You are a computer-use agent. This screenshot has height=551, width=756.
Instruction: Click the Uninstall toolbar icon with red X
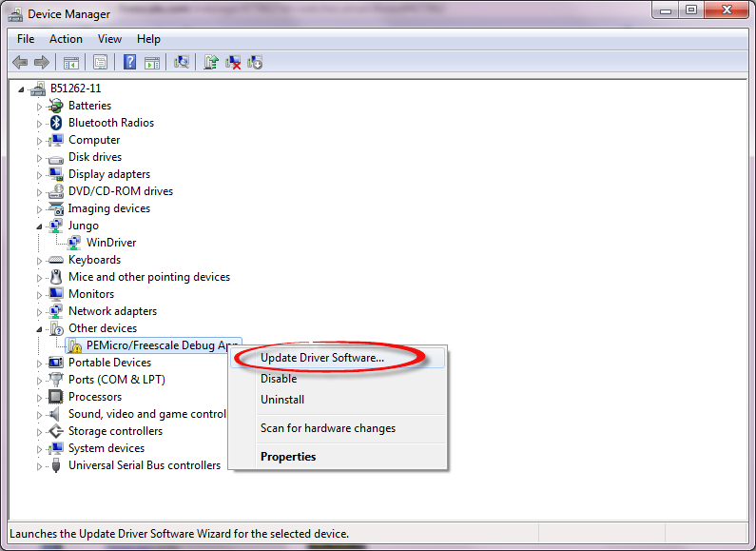click(x=233, y=62)
